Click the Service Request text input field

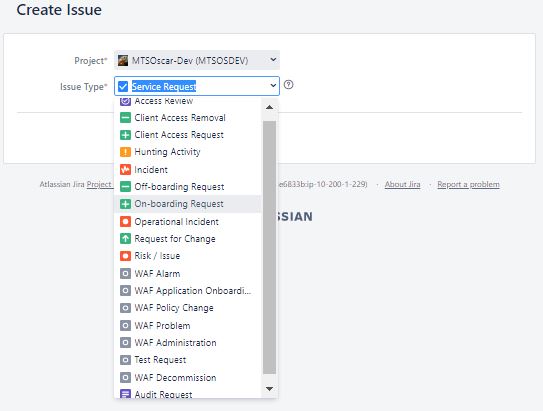pyautogui.click(x=199, y=86)
